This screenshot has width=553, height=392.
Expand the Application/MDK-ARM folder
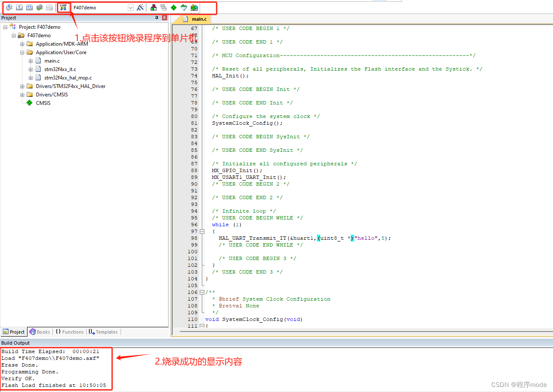click(x=22, y=44)
